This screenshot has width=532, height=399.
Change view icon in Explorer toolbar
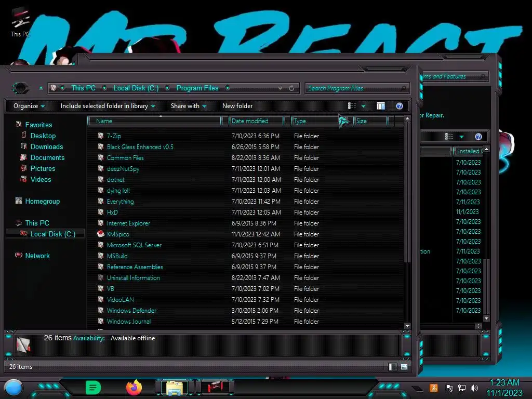(x=352, y=106)
